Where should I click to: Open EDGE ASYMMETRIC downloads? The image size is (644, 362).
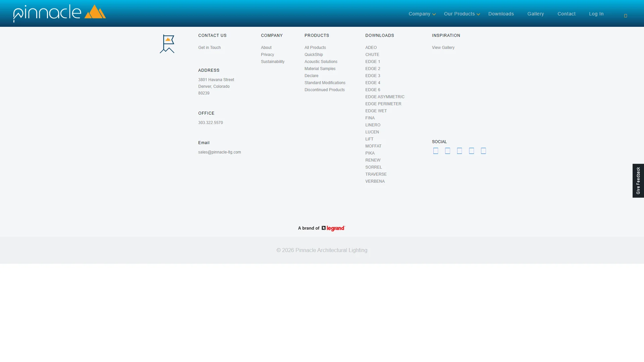tap(385, 97)
